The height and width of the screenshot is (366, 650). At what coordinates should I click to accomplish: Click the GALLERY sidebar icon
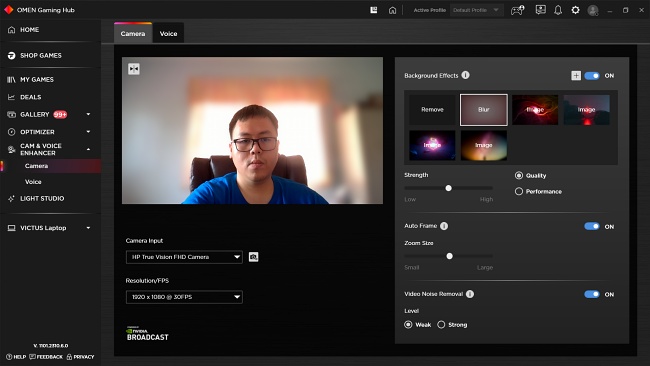pos(12,114)
